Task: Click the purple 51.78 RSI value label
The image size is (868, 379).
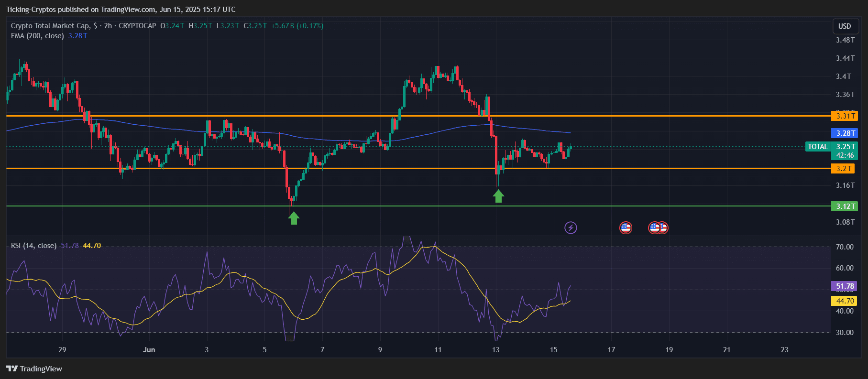Action: pos(845,286)
